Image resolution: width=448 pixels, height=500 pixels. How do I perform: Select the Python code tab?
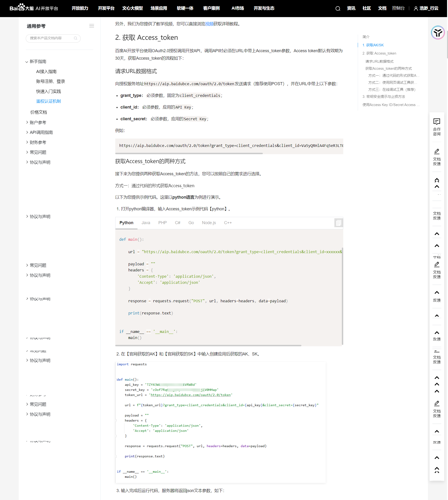[x=126, y=223]
